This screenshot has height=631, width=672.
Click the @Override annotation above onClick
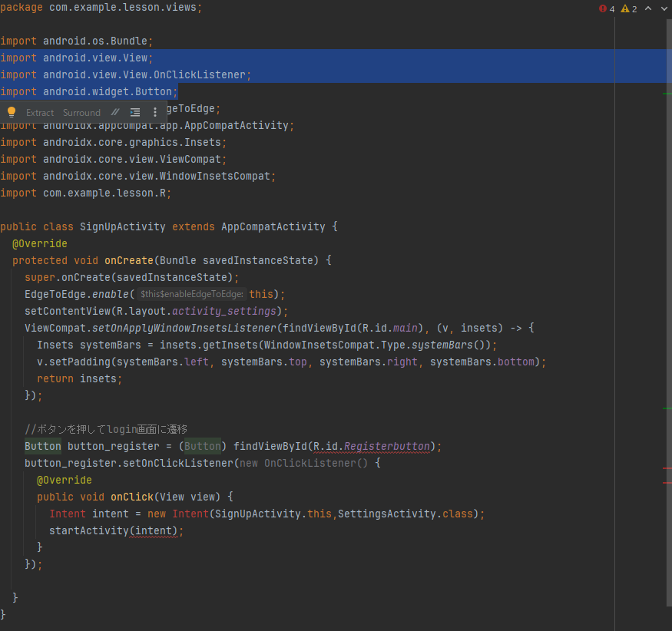coord(65,481)
